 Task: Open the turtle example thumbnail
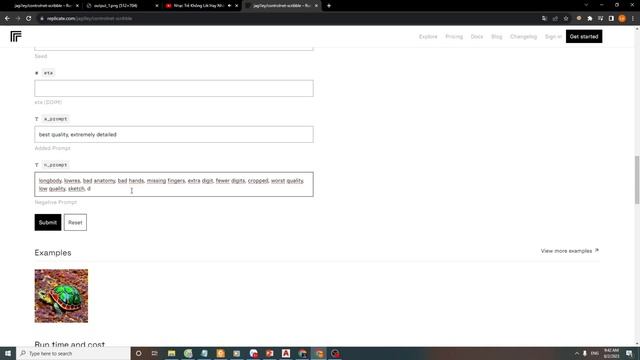[x=61, y=296]
